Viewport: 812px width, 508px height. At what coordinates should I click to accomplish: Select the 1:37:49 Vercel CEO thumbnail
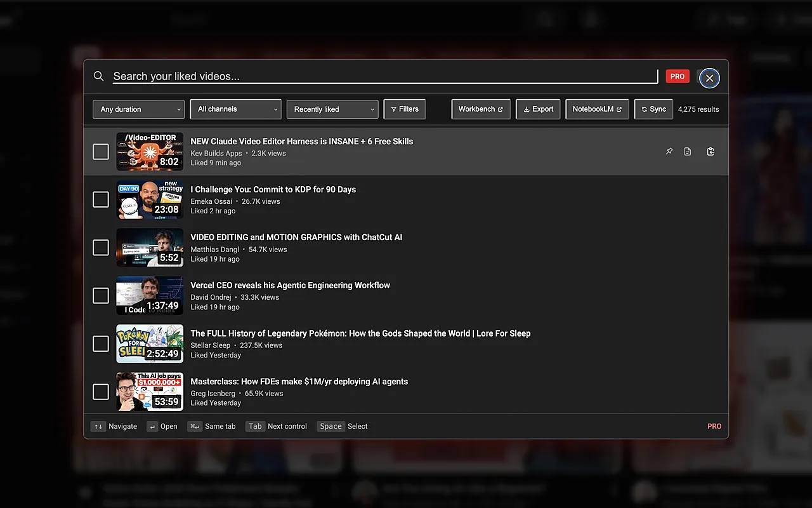pos(150,296)
